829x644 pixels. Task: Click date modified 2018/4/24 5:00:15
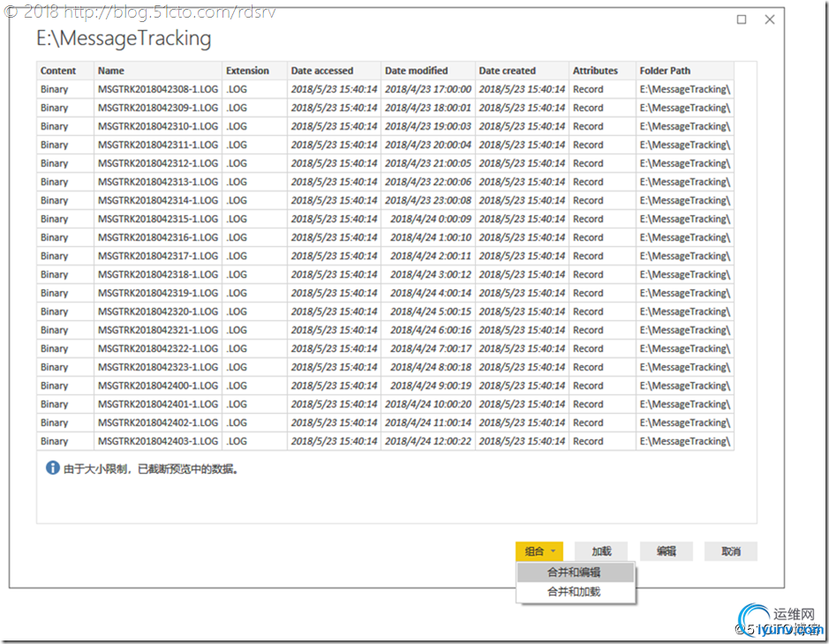pyautogui.click(x=431, y=311)
